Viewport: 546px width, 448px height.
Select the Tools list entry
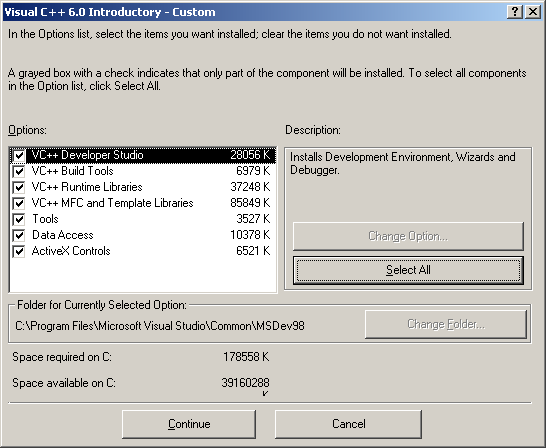point(45,219)
